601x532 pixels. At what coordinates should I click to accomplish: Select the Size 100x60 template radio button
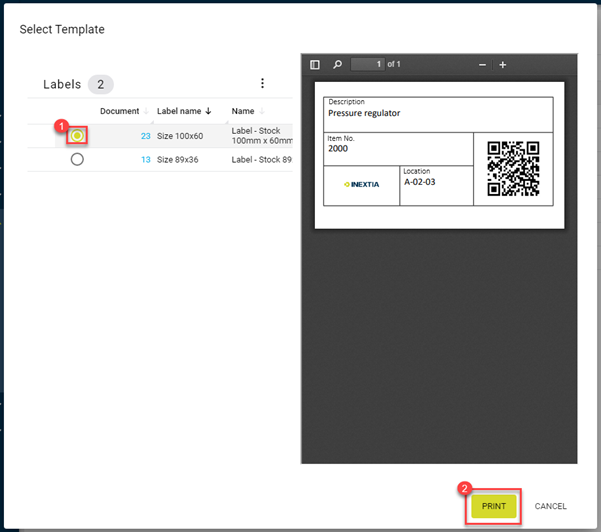(x=77, y=135)
